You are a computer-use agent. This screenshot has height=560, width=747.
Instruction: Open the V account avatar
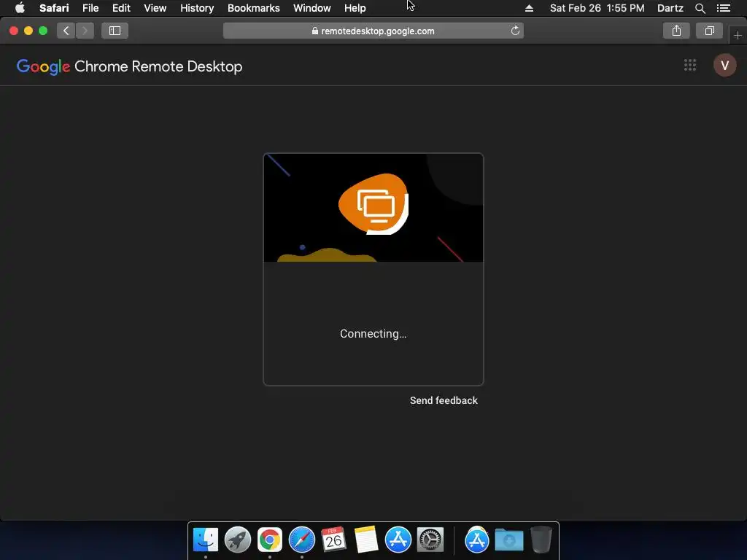(724, 65)
